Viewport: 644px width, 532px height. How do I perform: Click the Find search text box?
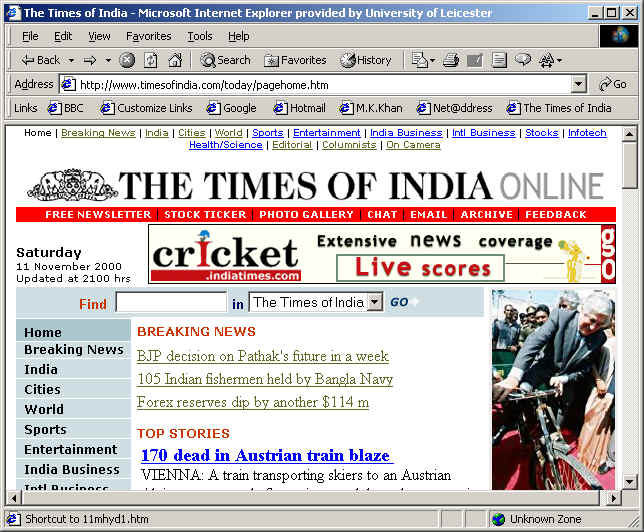pos(171,302)
